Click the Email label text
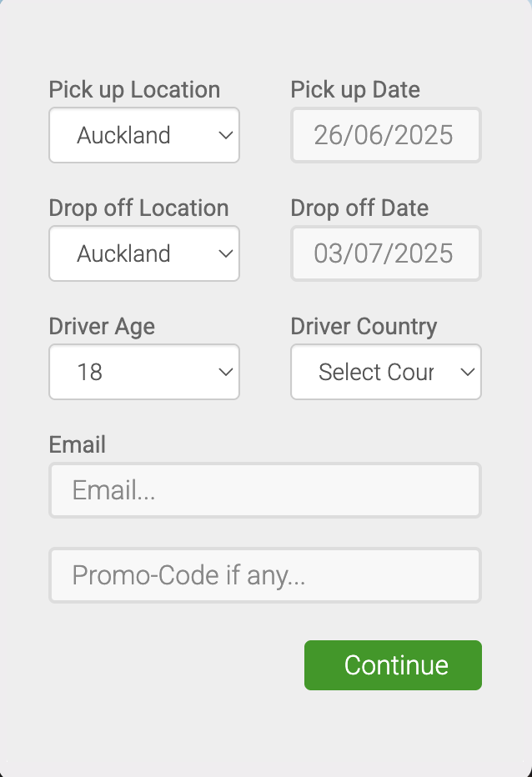532x777 pixels. 77,444
